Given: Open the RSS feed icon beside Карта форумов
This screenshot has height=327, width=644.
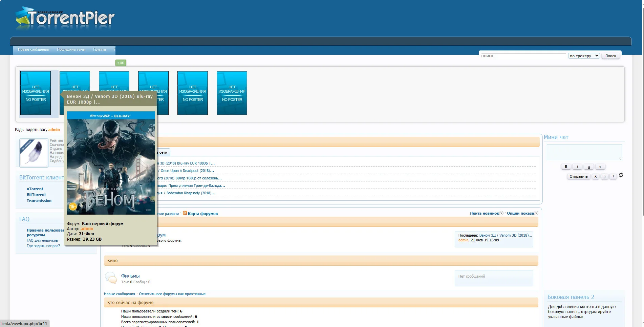Looking at the screenshot, I should [185, 213].
